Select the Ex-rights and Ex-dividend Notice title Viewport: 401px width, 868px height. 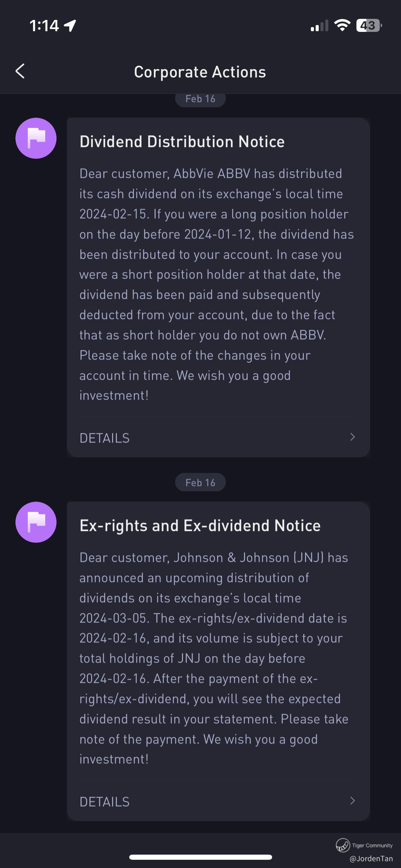tap(200, 526)
